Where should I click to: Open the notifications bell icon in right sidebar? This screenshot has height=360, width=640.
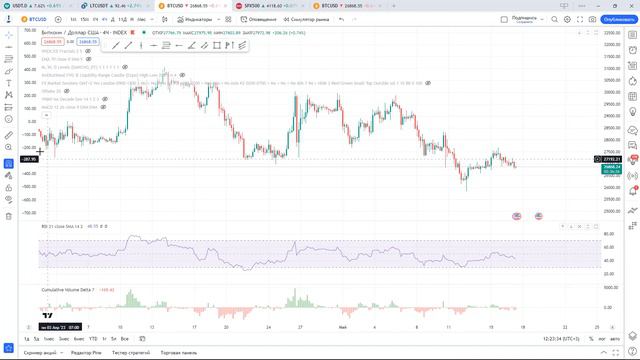pos(632,191)
